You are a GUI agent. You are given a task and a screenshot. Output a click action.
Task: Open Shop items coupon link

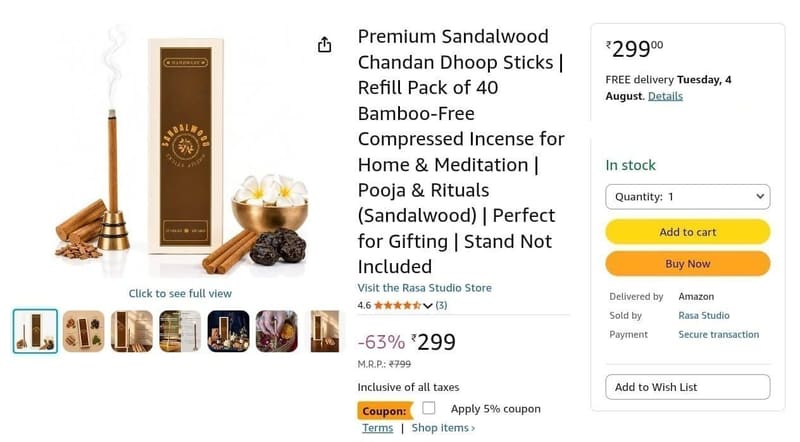[443, 428]
